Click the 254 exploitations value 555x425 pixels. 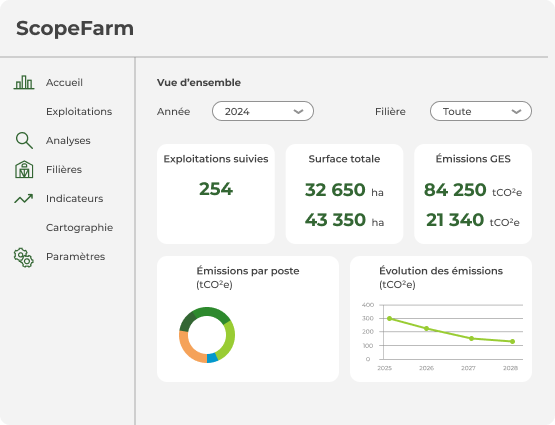(x=216, y=189)
